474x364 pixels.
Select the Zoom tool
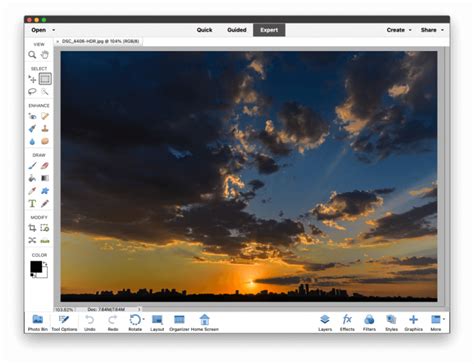pos(32,54)
